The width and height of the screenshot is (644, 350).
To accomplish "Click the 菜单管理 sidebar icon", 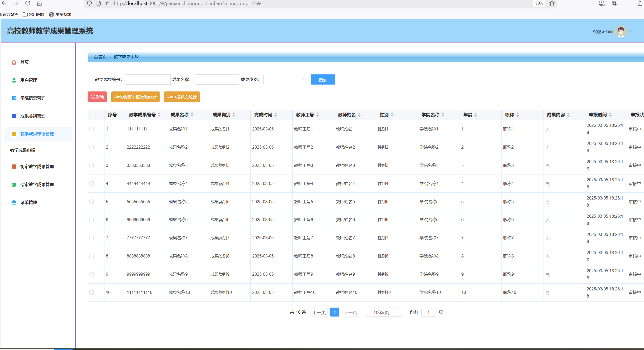I will click(x=14, y=202).
